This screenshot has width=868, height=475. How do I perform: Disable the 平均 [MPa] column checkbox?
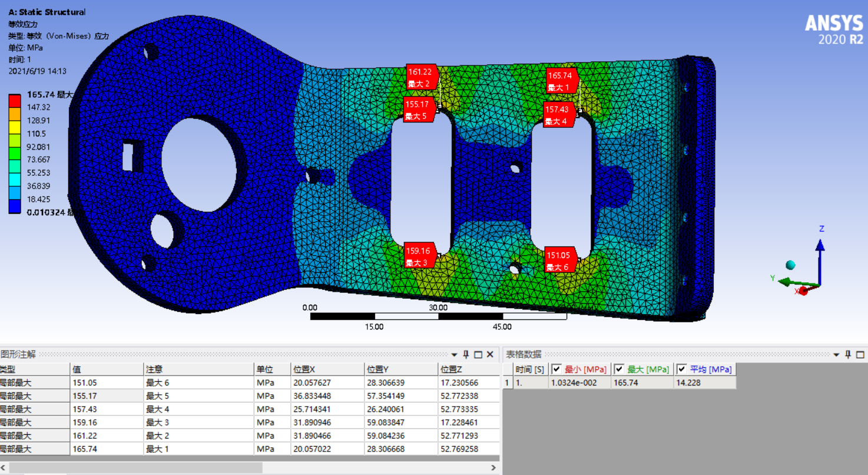click(682, 370)
